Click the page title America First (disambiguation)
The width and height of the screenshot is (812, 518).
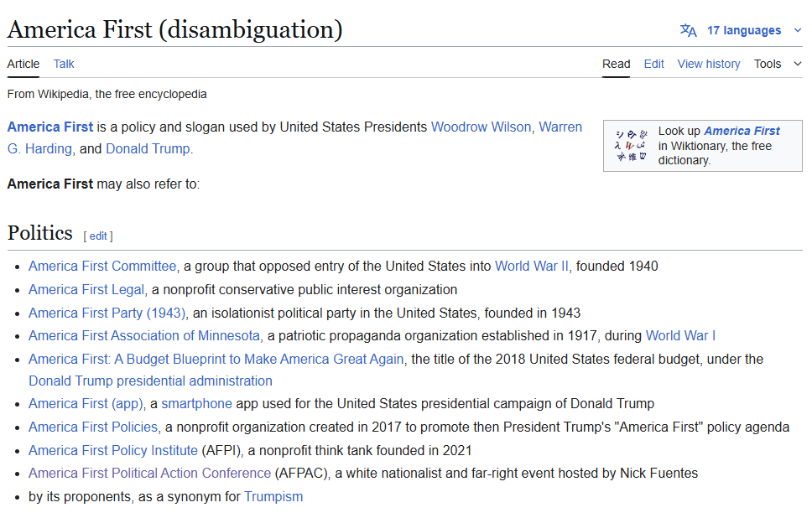[x=175, y=29]
